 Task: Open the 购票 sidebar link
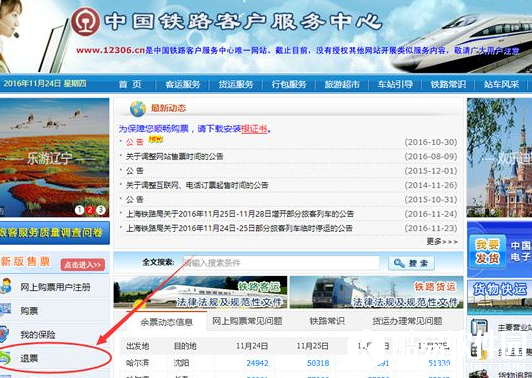pyautogui.click(x=29, y=310)
